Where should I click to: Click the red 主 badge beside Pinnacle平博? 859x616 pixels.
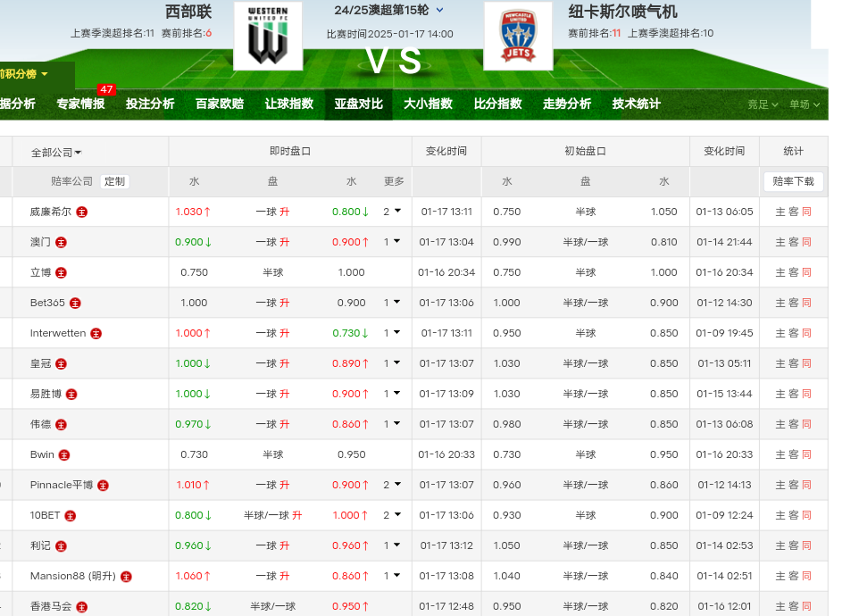[x=103, y=485]
